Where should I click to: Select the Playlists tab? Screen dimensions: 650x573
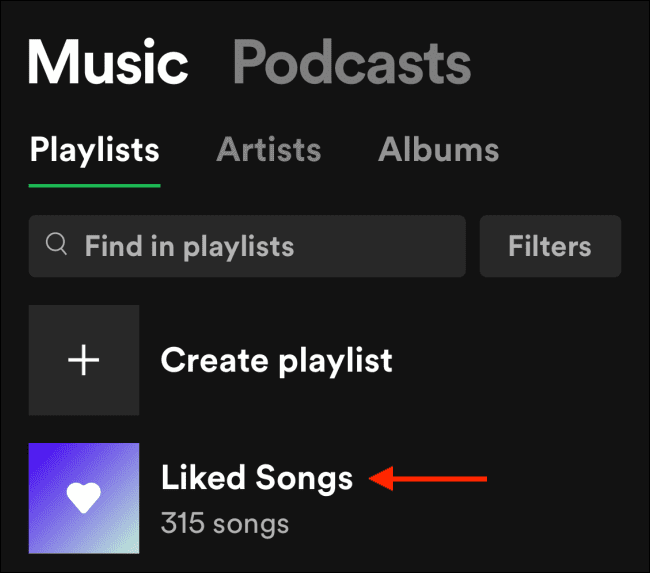[x=94, y=150]
